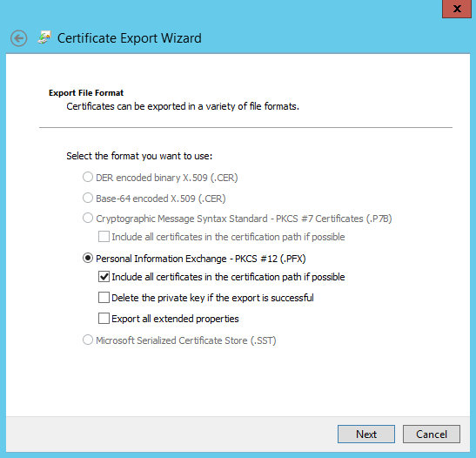Select Personal Information Exchange PKCS #12 radio button
This screenshot has width=476, height=458.
pyautogui.click(x=88, y=258)
